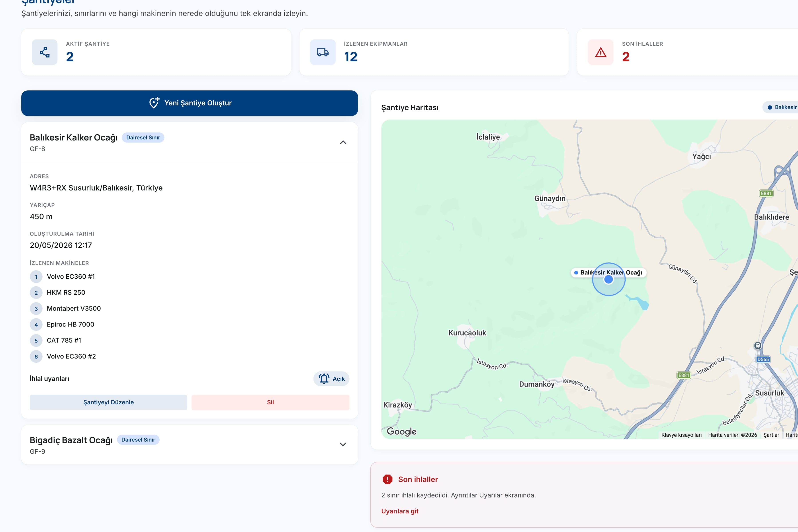Click the Balıkesir Kalker Ocağı map label
The height and width of the screenshot is (532, 798).
click(x=609, y=272)
